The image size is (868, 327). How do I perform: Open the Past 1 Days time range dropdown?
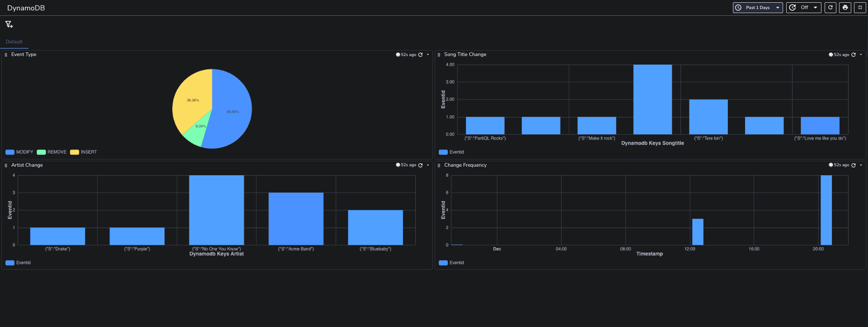tap(757, 8)
